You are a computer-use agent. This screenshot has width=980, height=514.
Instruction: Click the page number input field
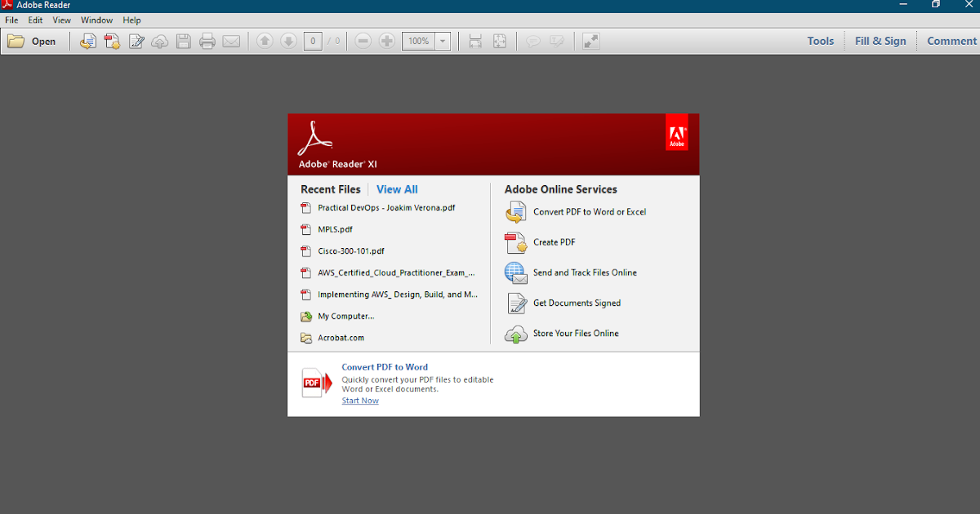(x=313, y=41)
